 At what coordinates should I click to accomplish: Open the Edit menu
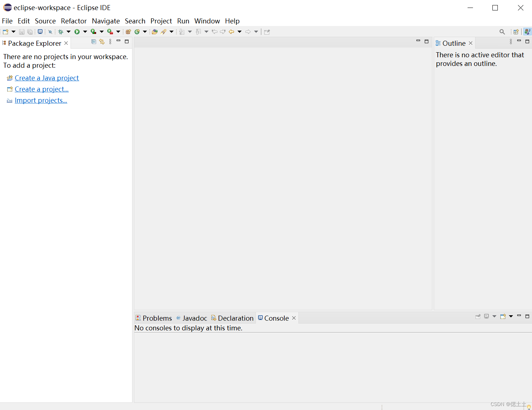tap(24, 21)
